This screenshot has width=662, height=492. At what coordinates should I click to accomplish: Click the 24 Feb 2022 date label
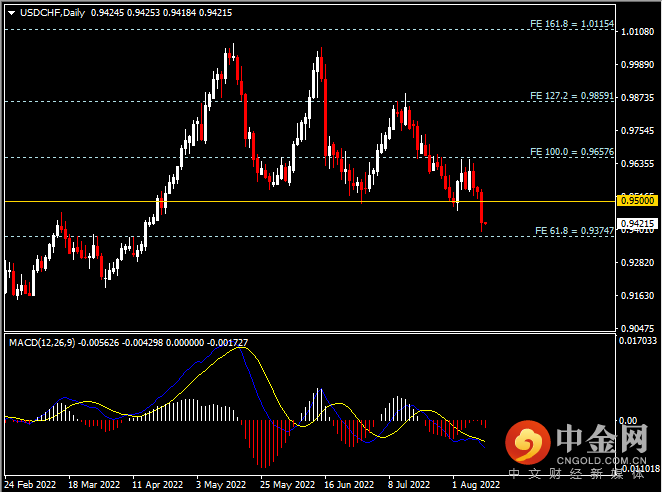[x=30, y=484]
